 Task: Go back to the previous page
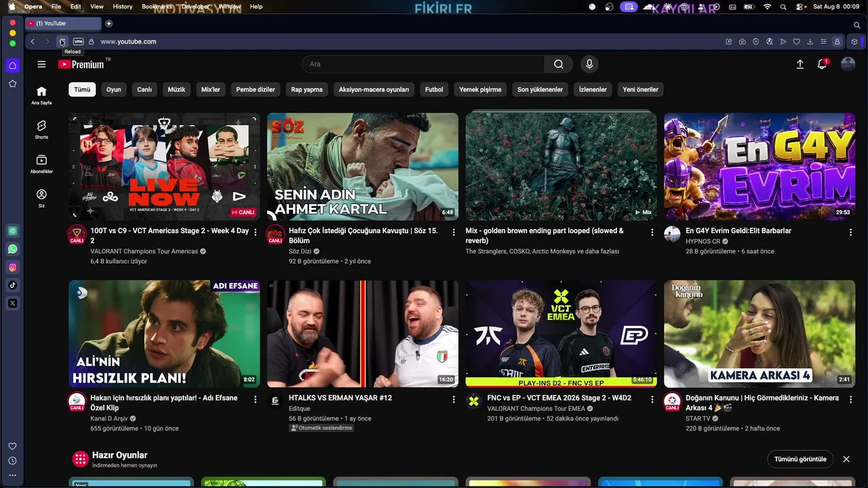pyautogui.click(x=33, y=41)
